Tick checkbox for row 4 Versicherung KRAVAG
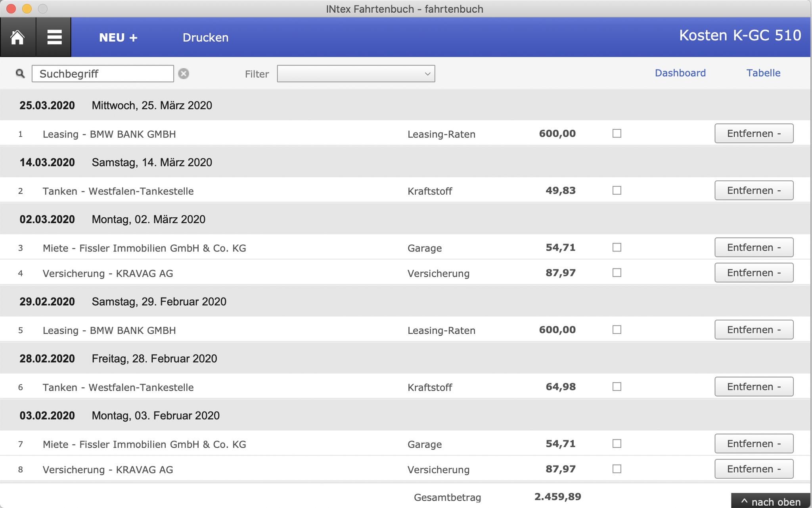This screenshot has height=508, width=812. (617, 273)
